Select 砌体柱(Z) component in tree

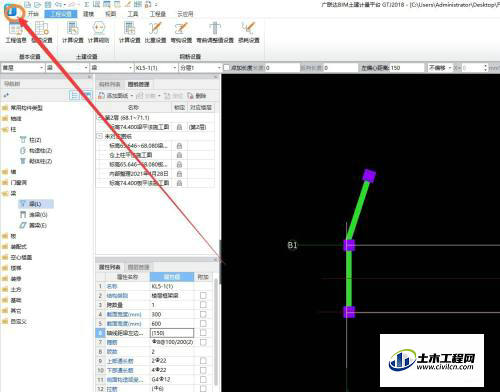pyautogui.click(x=36, y=161)
